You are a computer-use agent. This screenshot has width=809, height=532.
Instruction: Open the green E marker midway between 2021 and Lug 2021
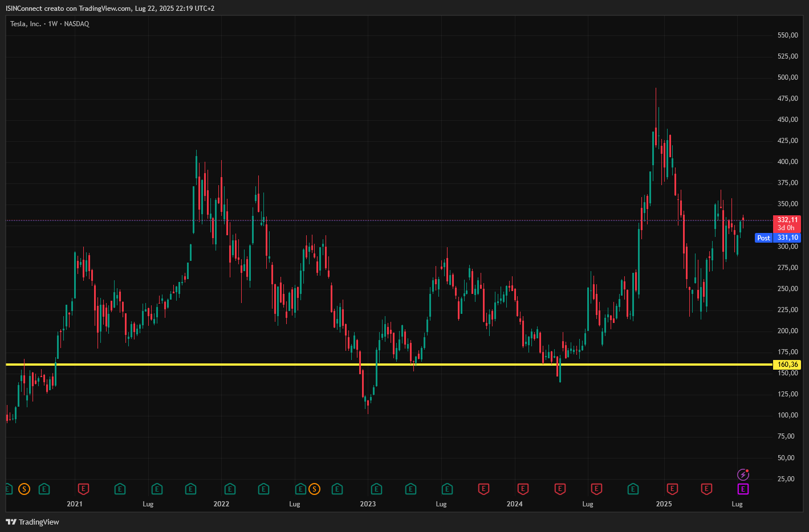point(120,489)
